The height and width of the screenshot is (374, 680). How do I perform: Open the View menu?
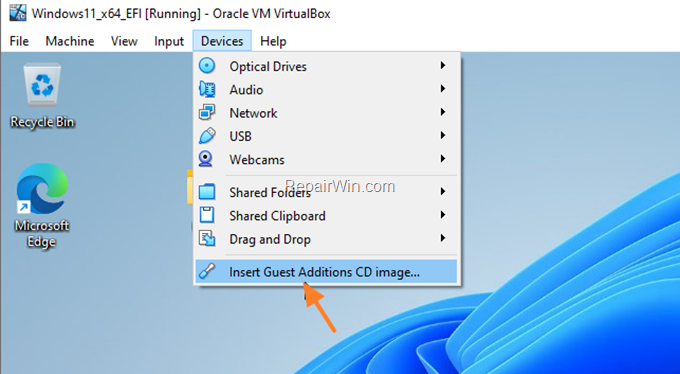pos(124,41)
